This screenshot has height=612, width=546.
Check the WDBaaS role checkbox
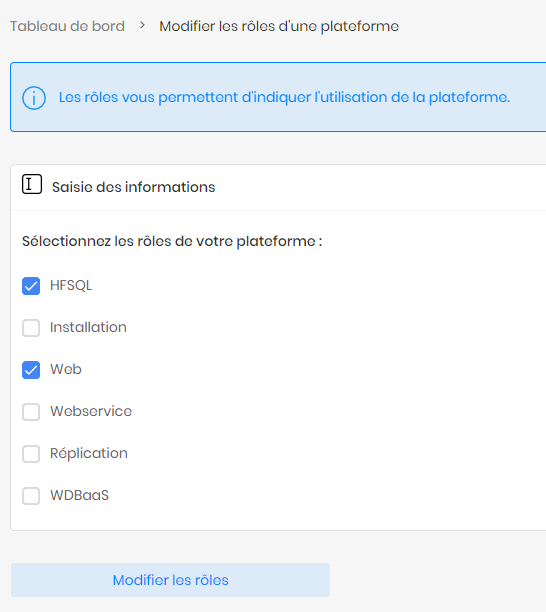tap(31, 496)
